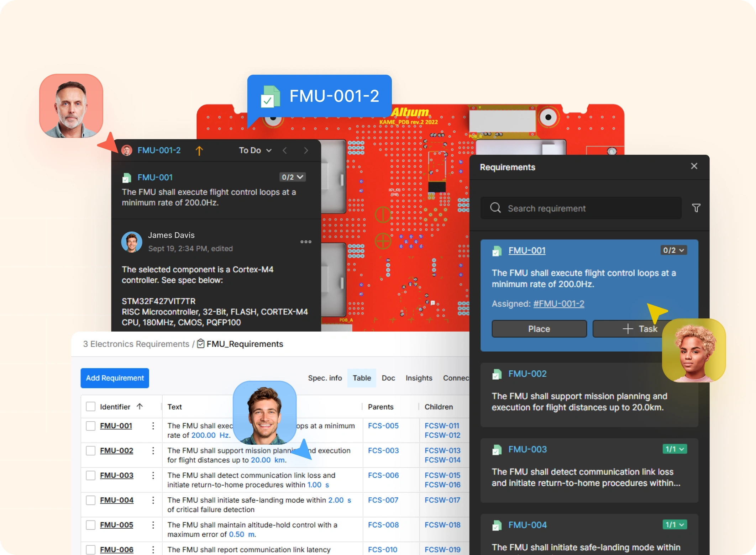
Task: Click the Search requirement input field
Action: pos(581,208)
